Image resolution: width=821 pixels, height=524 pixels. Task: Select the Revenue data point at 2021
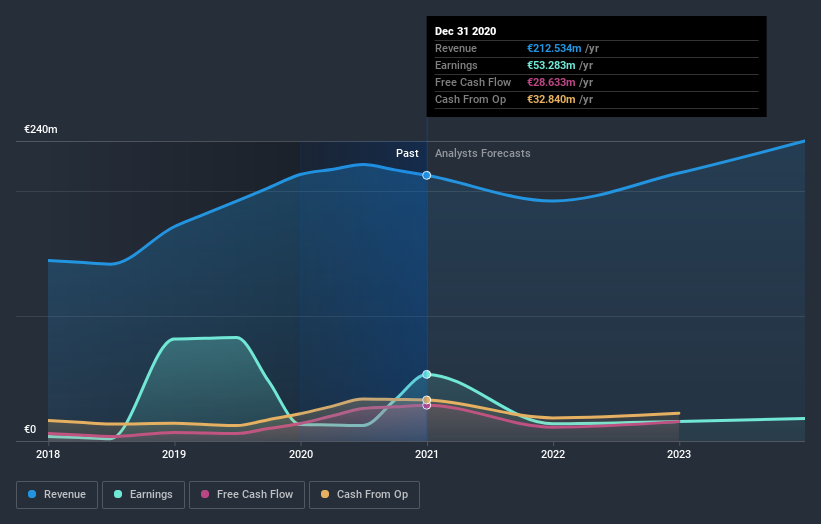[x=427, y=175]
